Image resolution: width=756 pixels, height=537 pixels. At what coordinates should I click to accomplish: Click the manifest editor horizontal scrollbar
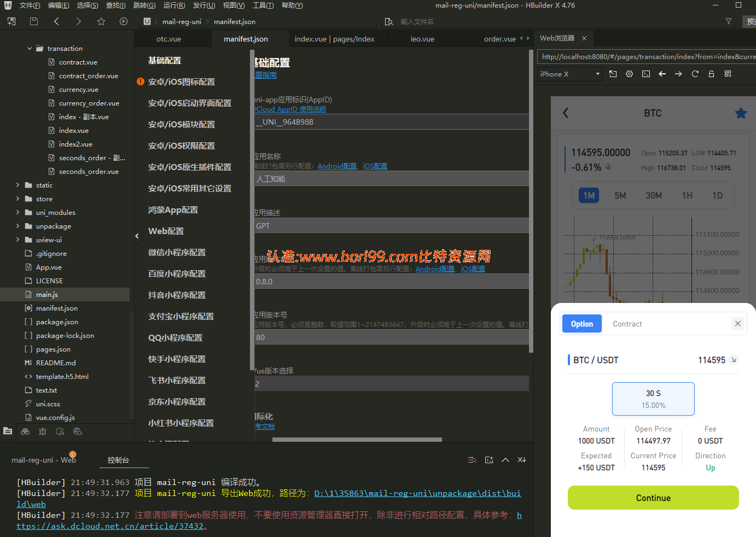(x=357, y=440)
